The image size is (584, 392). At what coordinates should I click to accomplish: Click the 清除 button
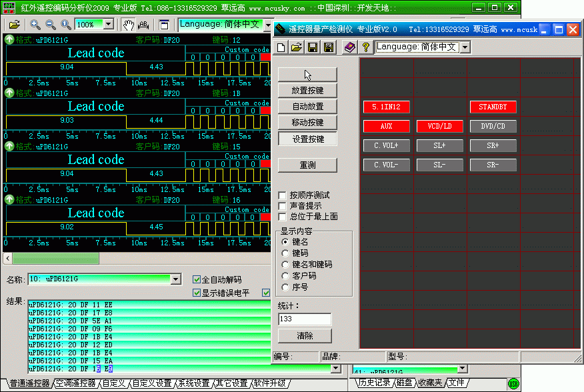tap(305, 335)
